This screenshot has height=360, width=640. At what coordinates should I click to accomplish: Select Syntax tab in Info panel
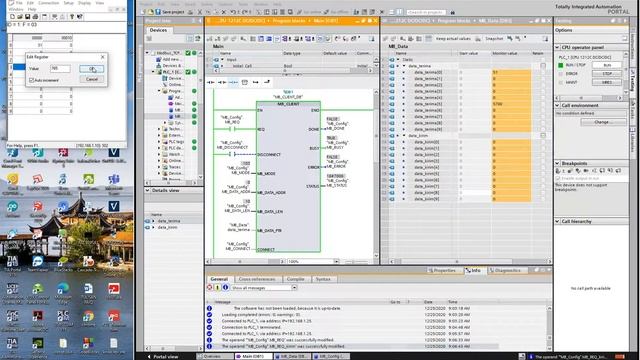coord(323,279)
